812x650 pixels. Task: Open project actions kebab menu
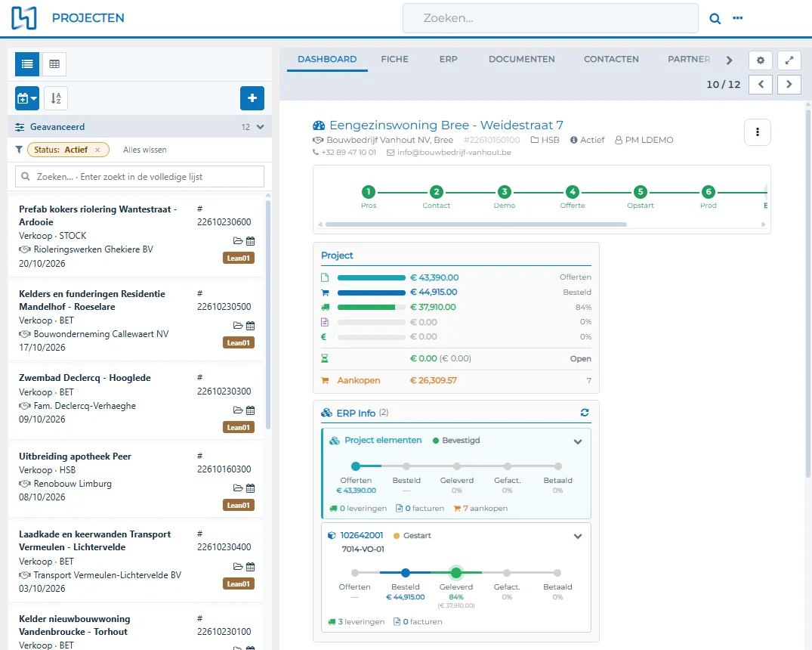(757, 132)
